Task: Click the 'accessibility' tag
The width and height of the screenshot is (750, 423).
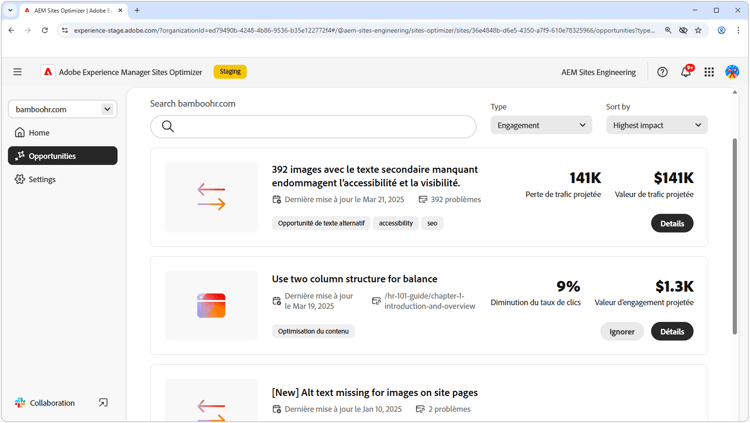Action: 396,223
